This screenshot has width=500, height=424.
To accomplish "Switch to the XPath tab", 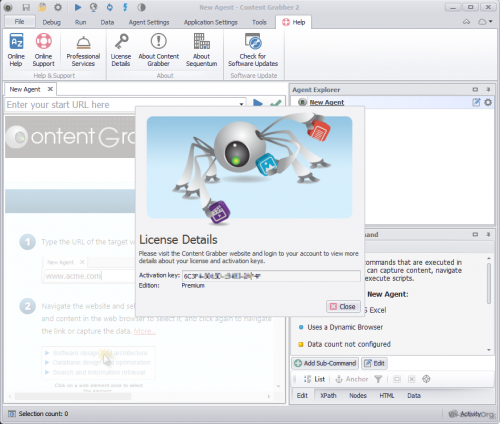I will coord(328,395).
